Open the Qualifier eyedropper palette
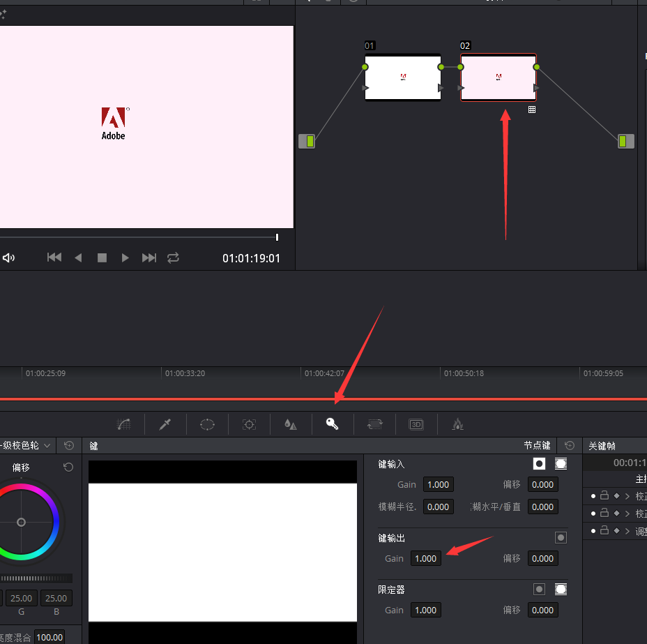 (165, 424)
